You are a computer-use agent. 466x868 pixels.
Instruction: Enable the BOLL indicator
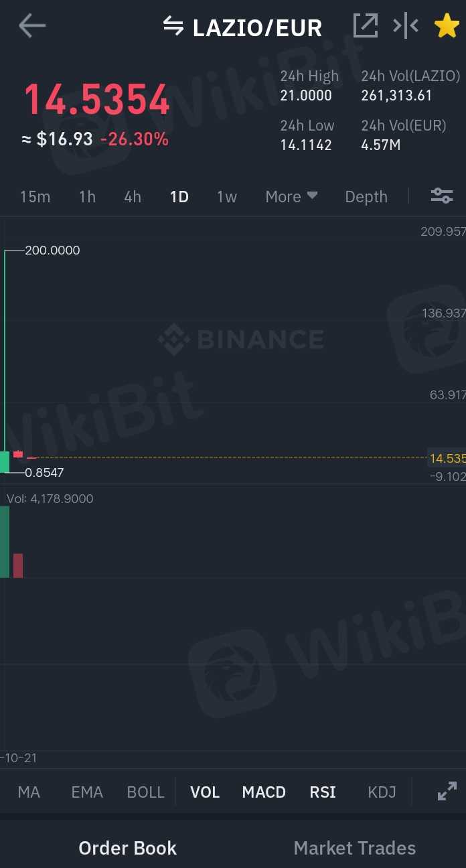pyautogui.click(x=145, y=792)
